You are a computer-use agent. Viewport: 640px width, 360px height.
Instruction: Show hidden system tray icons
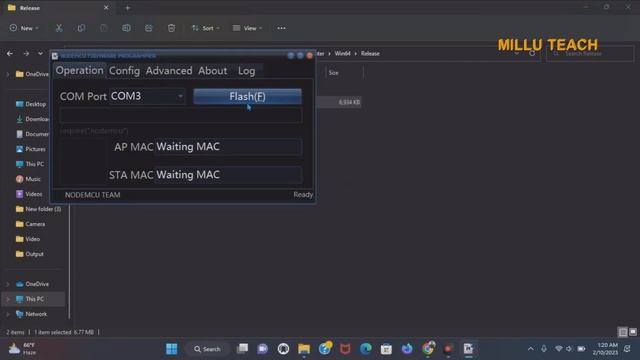pyautogui.click(x=531, y=349)
